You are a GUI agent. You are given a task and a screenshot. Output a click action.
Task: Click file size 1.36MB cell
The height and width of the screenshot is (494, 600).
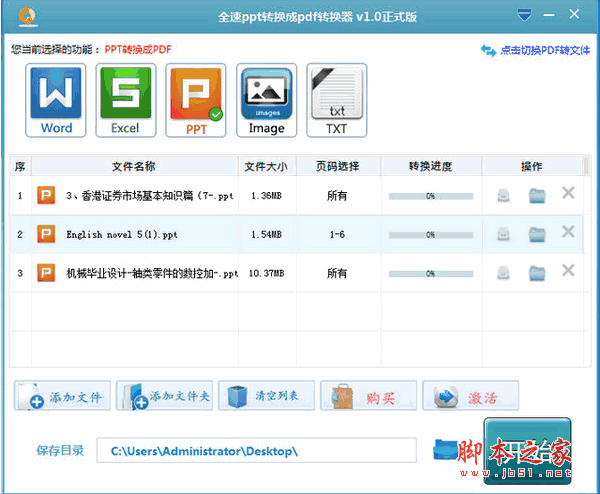[x=267, y=196]
